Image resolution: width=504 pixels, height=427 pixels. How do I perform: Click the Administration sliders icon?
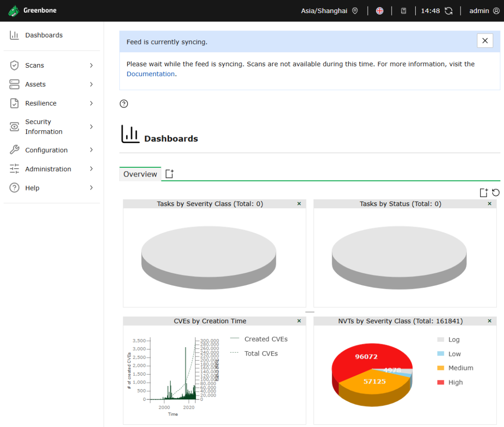pyautogui.click(x=14, y=169)
